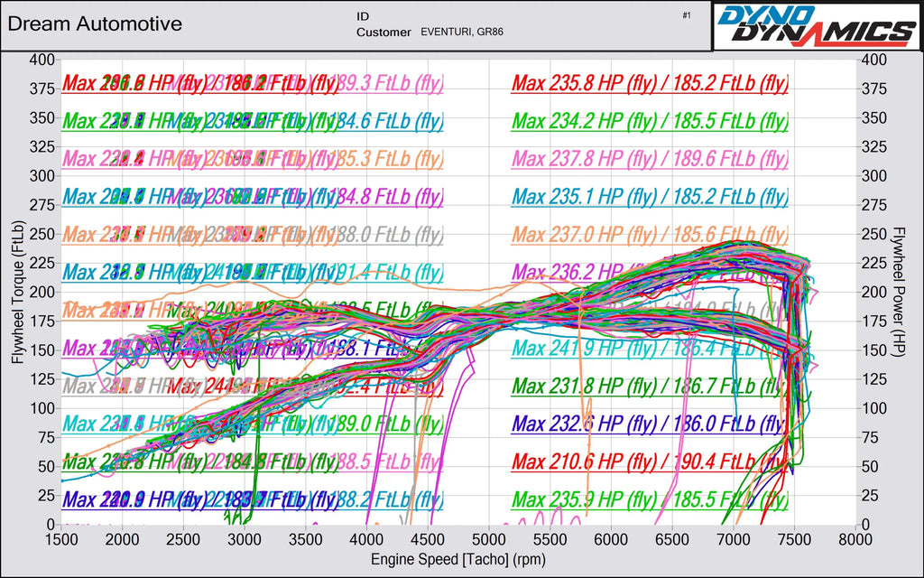The image size is (924, 578).
Task: Select the Dream Automotive title text
Action: [95, 24]
